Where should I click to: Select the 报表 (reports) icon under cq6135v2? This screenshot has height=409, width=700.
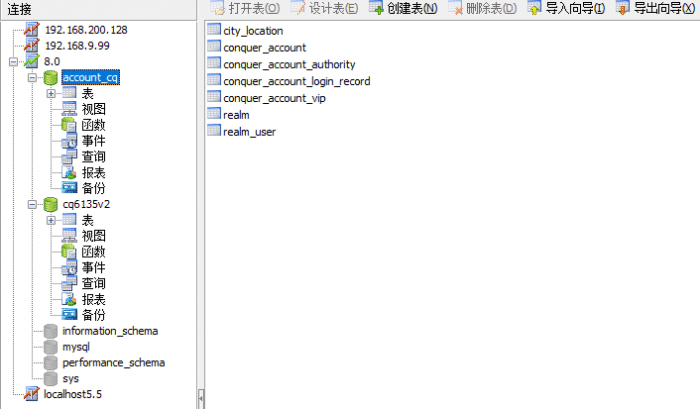tap(69, 300)
